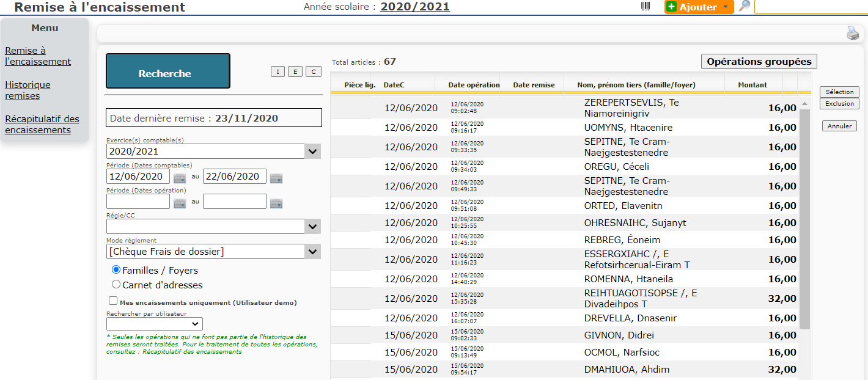The height and width of the screenshot is (380, 868).
Task: Select row OREGU, Céceli
Action: pos(564,166)
